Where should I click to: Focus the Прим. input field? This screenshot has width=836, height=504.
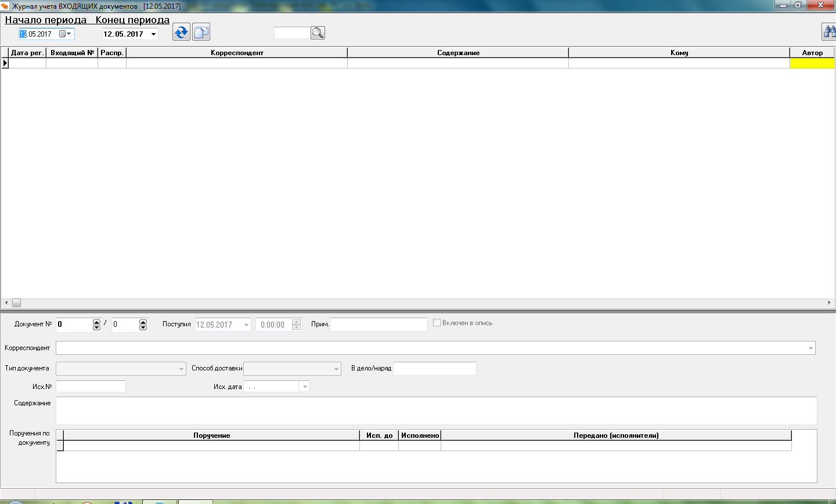(379, 325)
